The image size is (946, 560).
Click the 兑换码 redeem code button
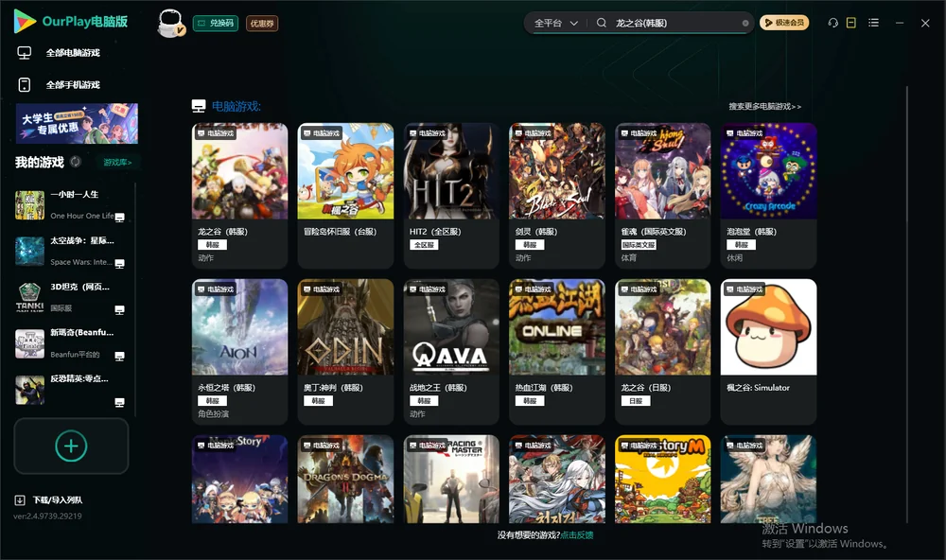click(x=216, y=24)
